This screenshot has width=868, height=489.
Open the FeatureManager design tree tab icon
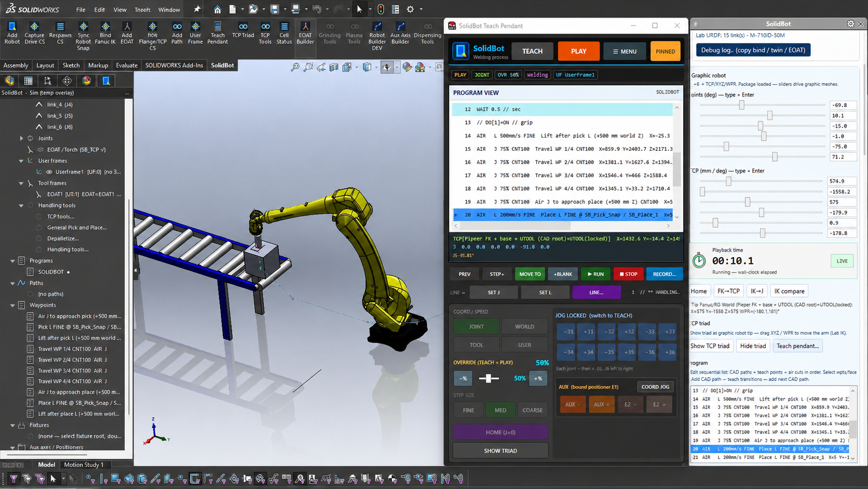10,81
